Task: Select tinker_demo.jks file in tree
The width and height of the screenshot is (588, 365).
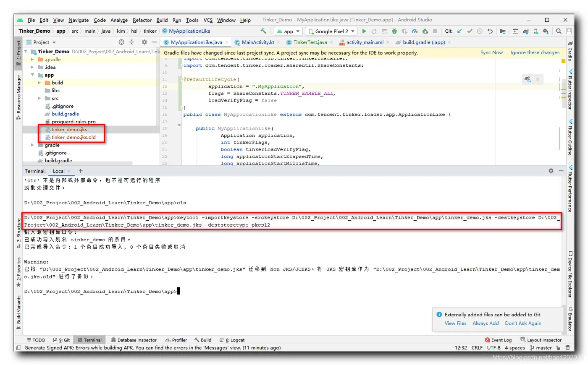Action: point(69,129)
